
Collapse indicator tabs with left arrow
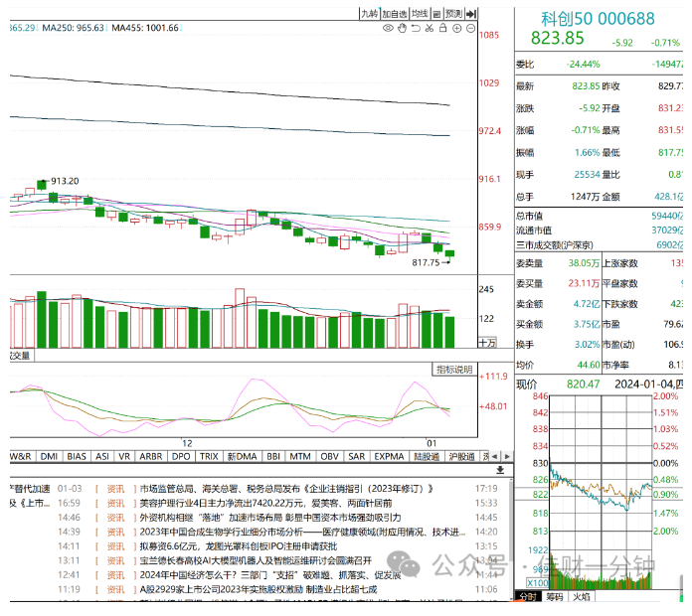click(495, 457)
